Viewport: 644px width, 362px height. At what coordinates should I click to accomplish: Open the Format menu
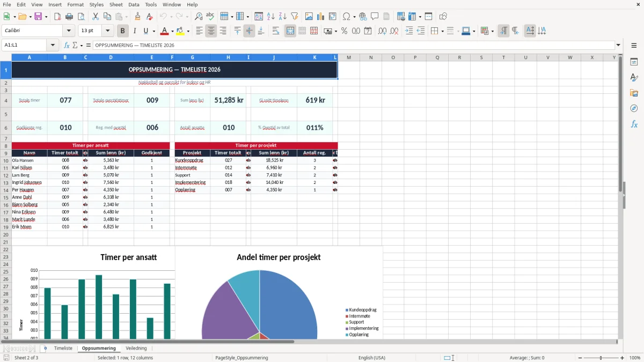tap(75, 4)
